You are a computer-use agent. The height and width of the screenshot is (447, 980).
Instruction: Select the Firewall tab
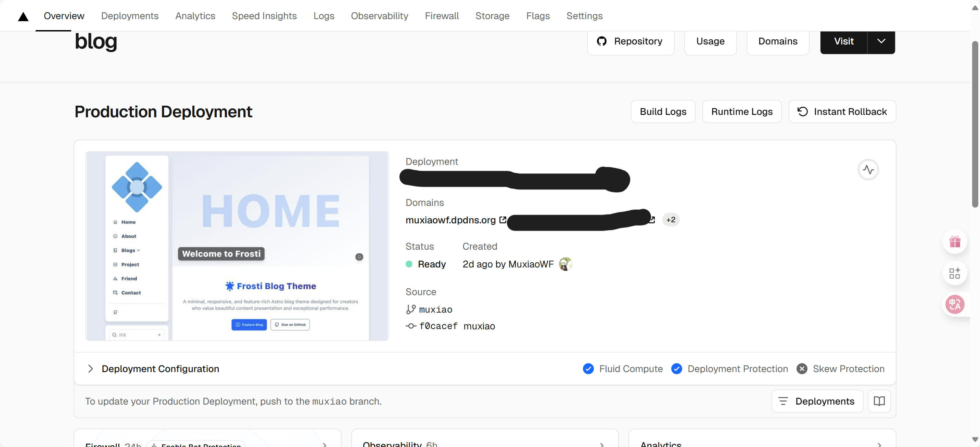tap(442, 16)
